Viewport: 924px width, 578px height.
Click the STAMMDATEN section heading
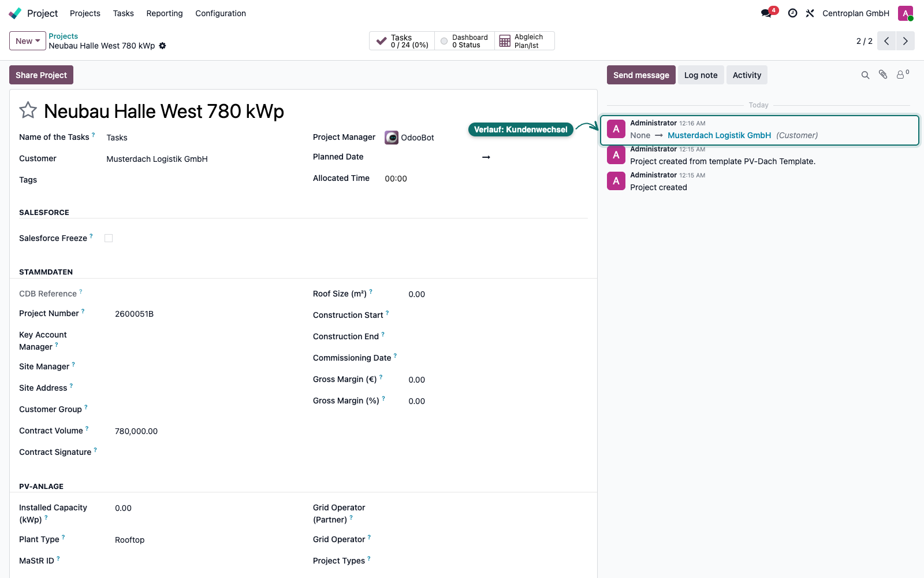(46, 272)
